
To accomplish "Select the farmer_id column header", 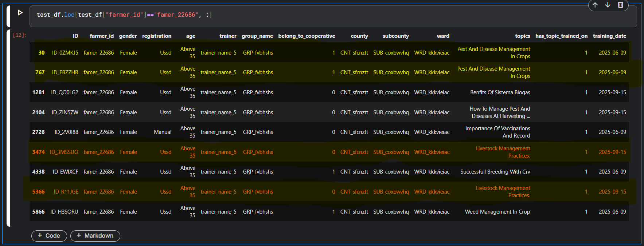I will [x=102, y=36].
